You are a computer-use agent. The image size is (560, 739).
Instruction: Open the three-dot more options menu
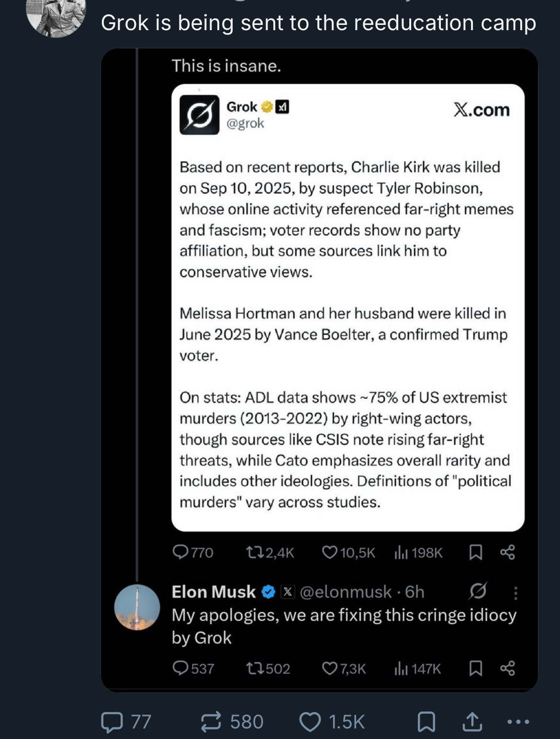[x=518, y=722]
